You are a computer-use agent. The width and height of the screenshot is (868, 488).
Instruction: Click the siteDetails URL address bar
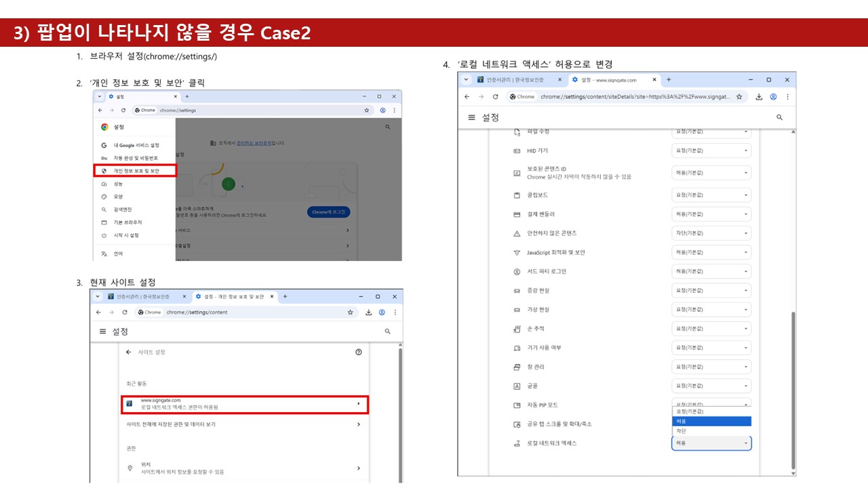[x=635, y=97]
